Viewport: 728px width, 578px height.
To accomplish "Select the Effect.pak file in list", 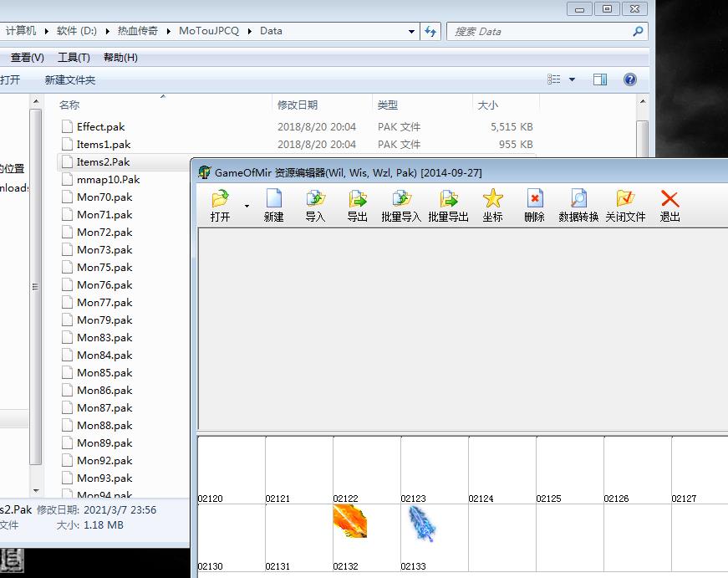I will coord(100,127).
